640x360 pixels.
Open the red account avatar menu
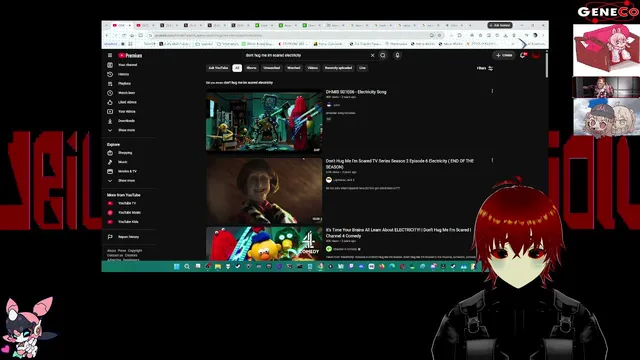pos(536,55)
